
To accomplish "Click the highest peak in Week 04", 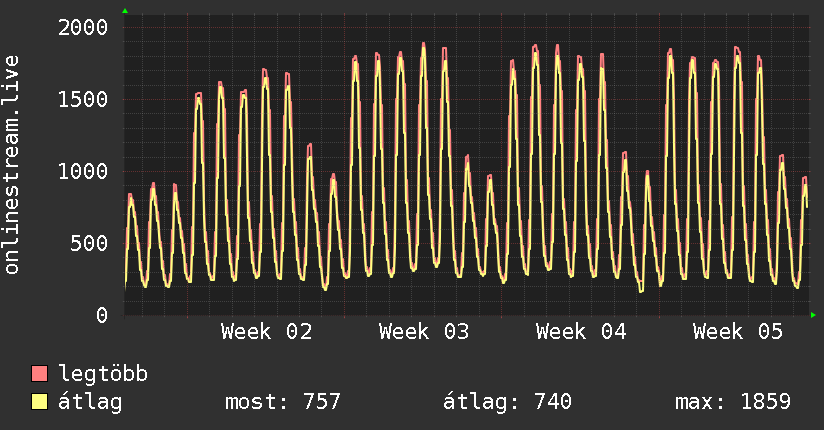I will tap(557, 46).
